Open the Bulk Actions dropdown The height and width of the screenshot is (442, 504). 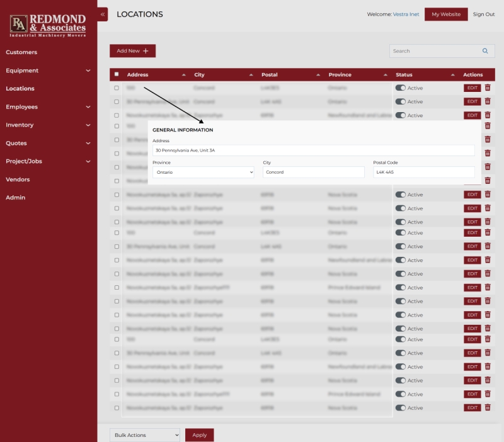[145, 435]
